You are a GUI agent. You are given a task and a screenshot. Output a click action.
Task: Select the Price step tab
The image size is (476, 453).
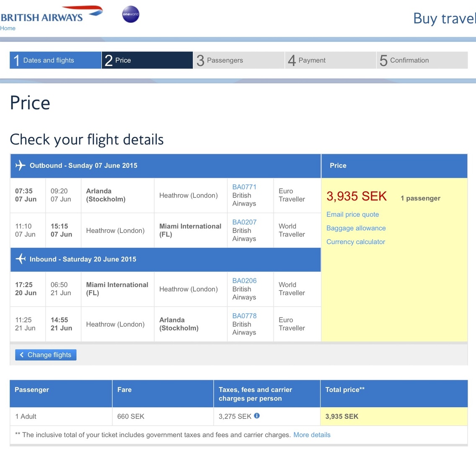coord(147,60)
